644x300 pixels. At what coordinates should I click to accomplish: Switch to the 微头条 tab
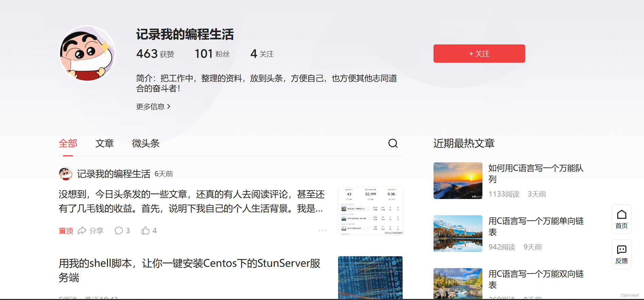146,143
